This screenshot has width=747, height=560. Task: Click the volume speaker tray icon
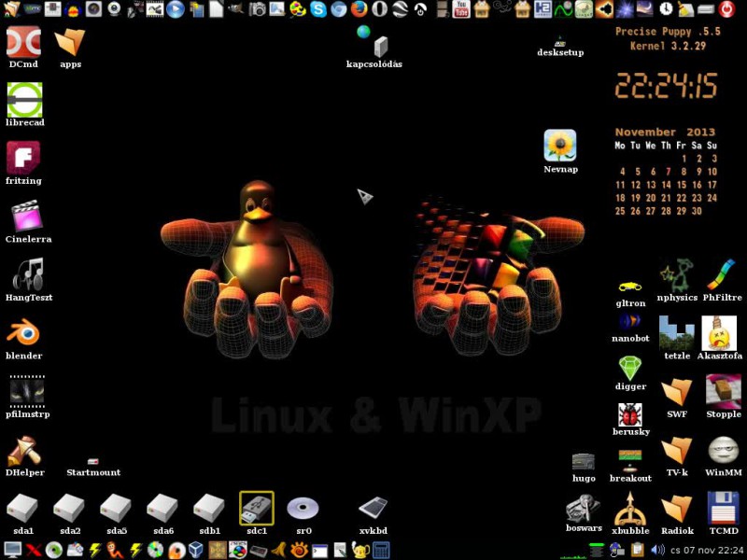click(657, 550)
